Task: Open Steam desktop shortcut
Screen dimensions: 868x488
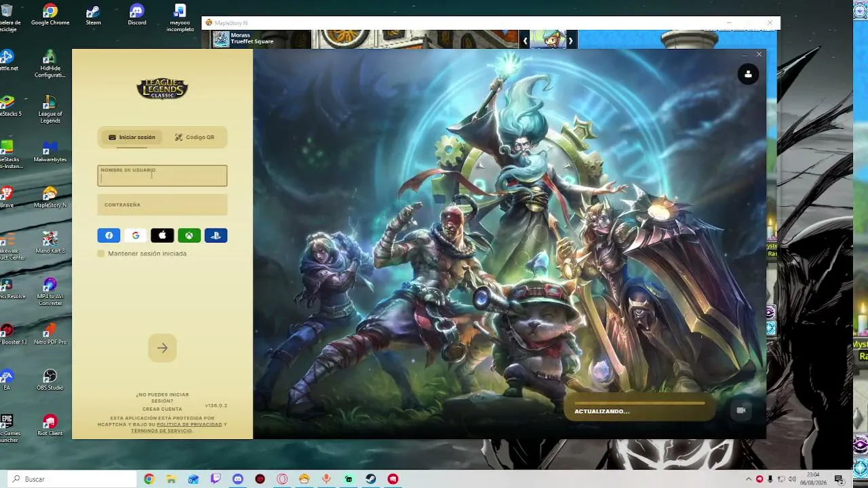Action: click(94, 15)
